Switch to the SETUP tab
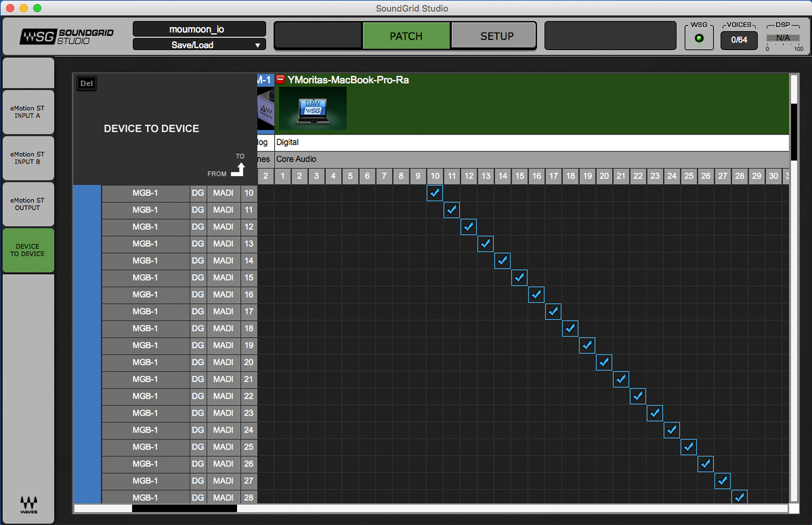 [494, 36]
